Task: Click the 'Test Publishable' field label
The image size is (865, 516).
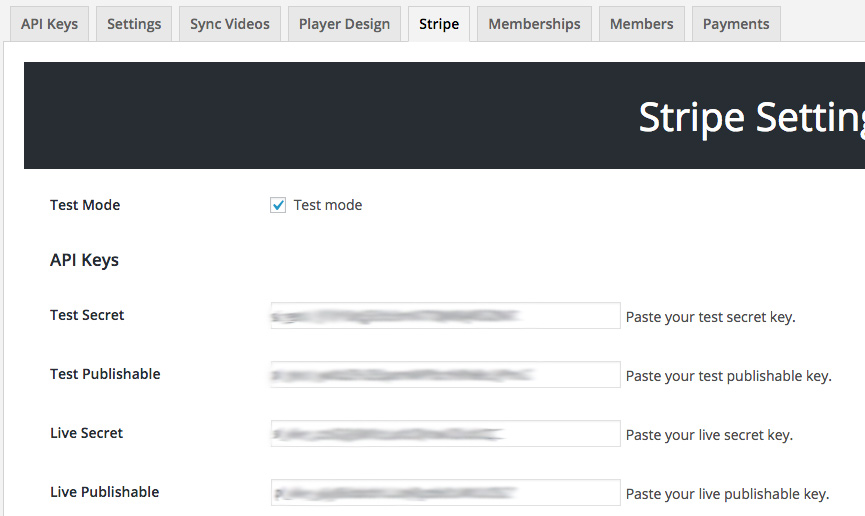Action: 105,374
